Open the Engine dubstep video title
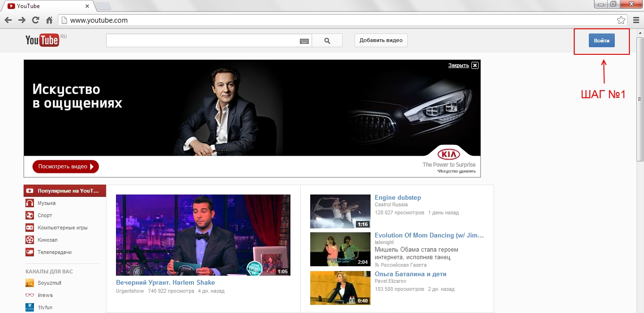The image size is (644, 313). pos(398,197)
